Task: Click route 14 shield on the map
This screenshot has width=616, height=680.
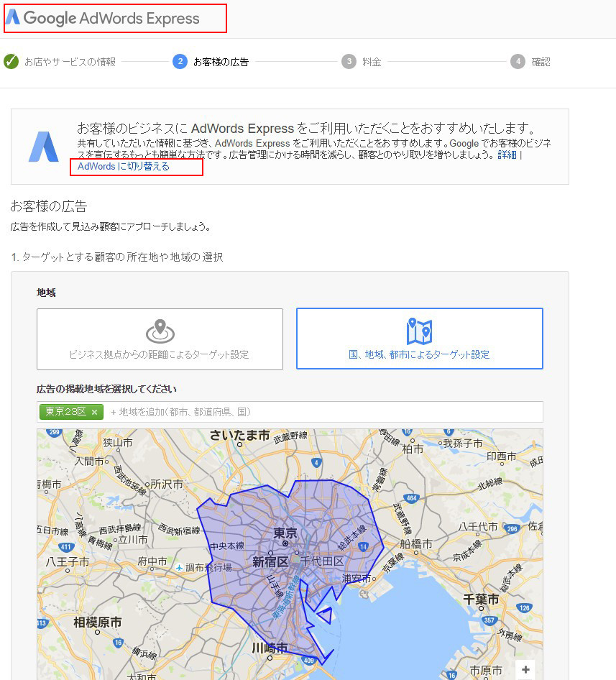Action: tap(363, 547)
